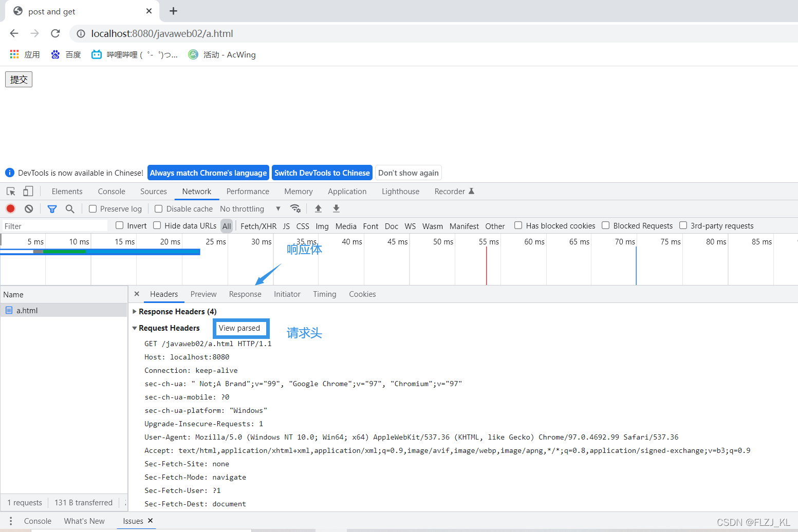Open the Memory panel tab

[x=299, y=192]
